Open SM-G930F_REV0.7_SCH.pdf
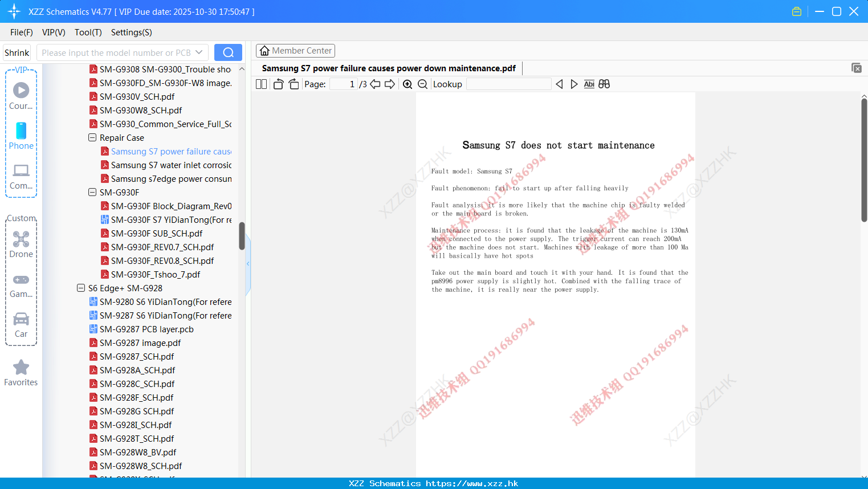868x489 pixels. tap(157, 247)
